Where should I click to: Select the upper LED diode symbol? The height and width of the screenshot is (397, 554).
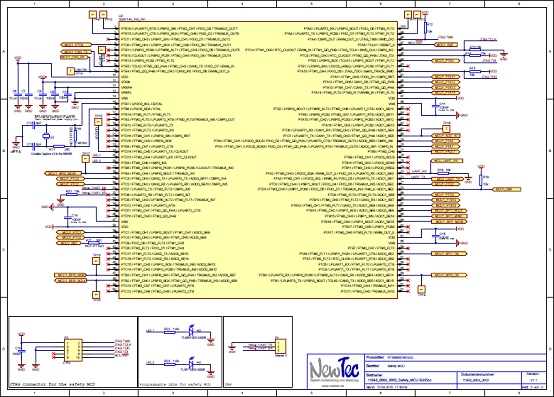(191, 330)
